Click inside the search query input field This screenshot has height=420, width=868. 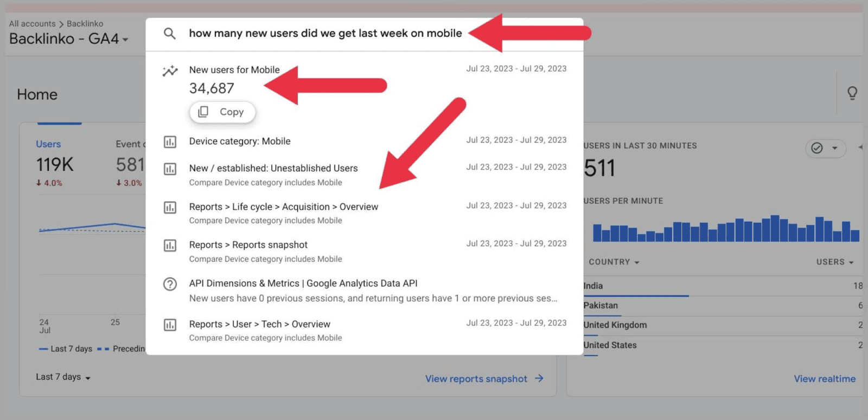pyautogui.click(x=325, y=33)
